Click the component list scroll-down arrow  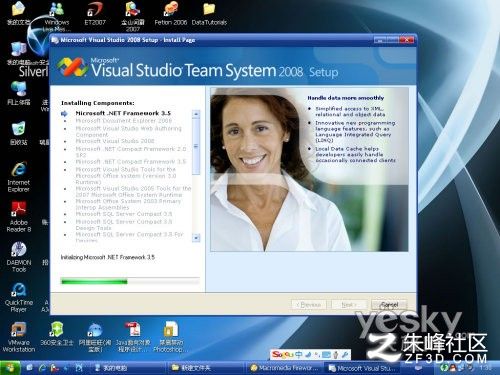196,238
